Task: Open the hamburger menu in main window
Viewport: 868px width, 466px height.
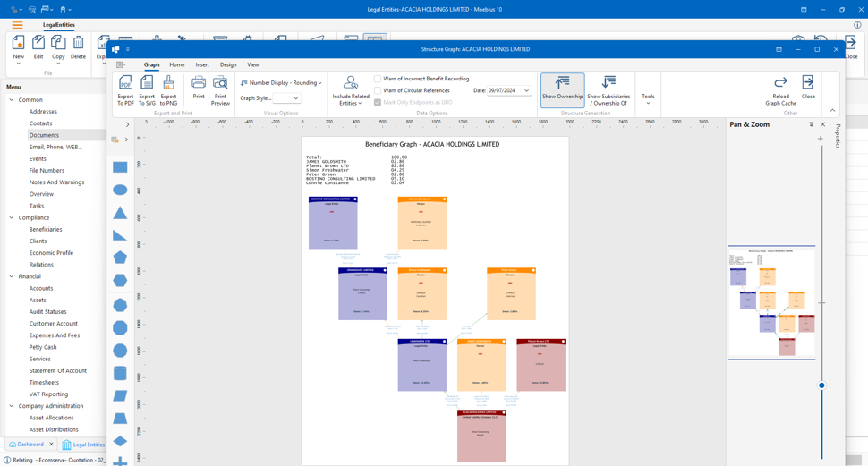Action: [17, 25]
